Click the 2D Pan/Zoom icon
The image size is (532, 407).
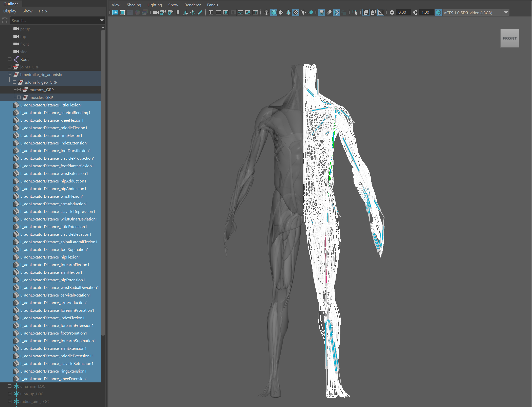click(x=193, y=12)
